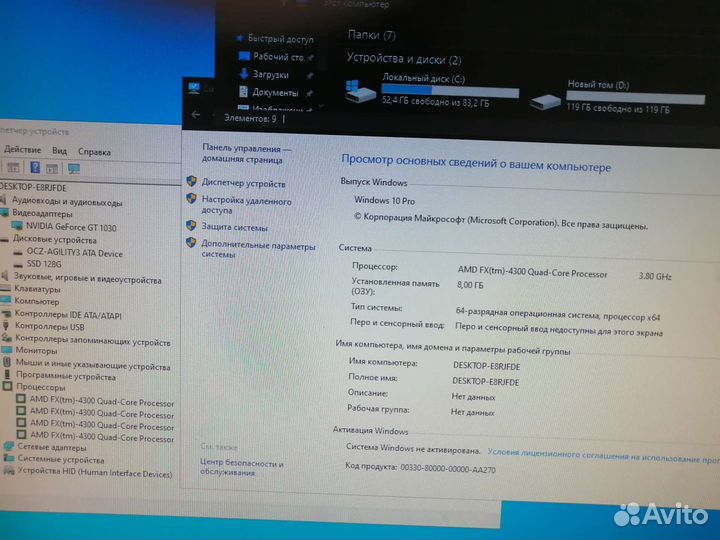Open Настройка удаленного доступа link
The width and height of the screenshot is (720, 540).
click(247, 205)
